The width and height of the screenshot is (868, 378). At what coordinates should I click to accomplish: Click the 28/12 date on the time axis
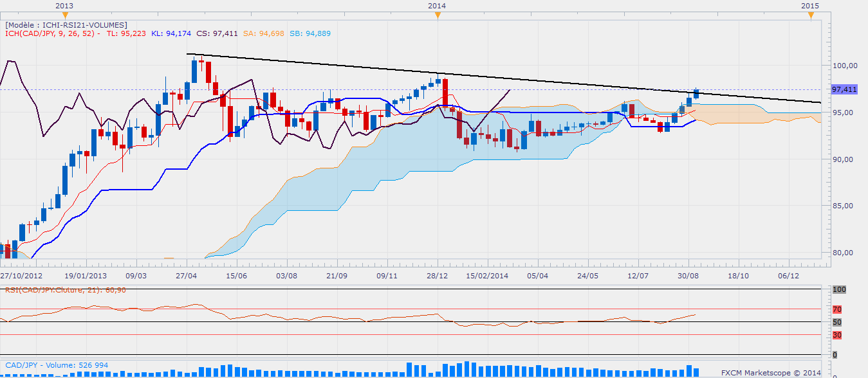click(x=438, y=275)
